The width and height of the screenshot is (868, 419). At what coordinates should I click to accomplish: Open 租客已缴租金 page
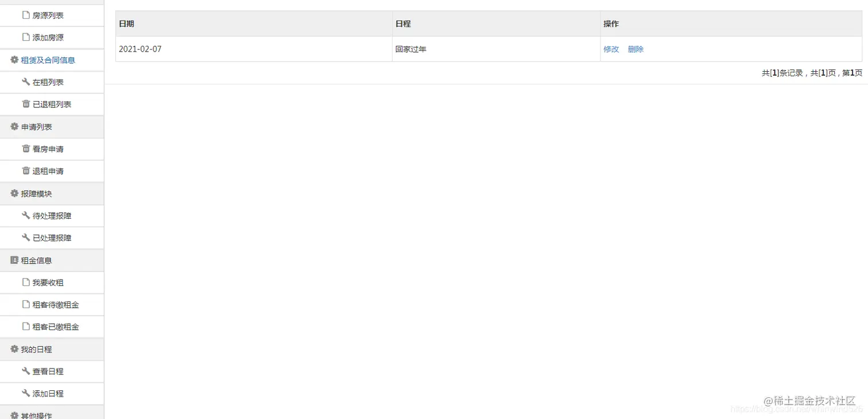point(52,327)
